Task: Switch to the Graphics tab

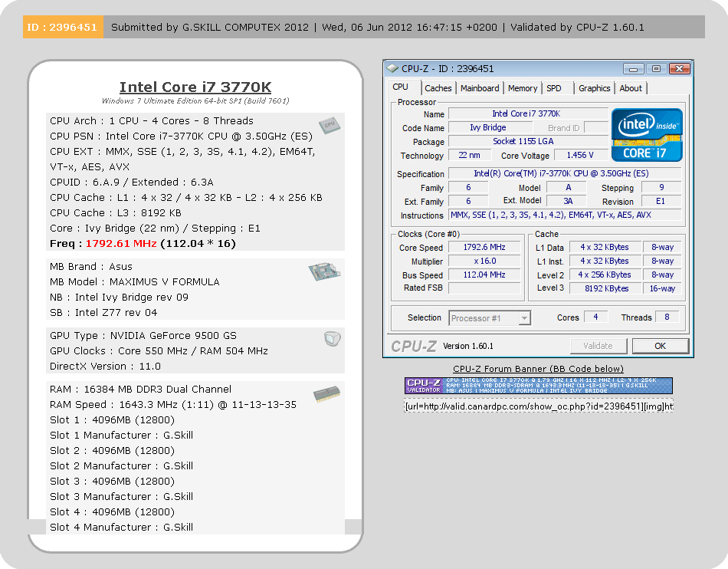Action: click(x=595, y=88)
